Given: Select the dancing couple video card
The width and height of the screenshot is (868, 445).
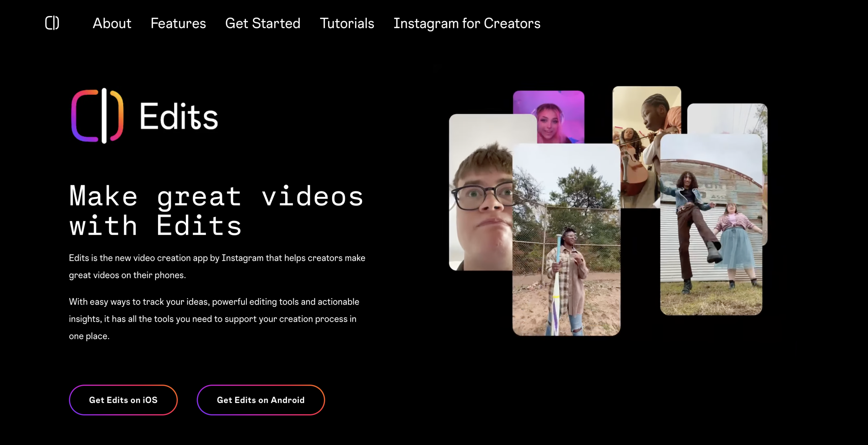Looking at the screenshot, I should pyautogui.click(x=711, y=224).
